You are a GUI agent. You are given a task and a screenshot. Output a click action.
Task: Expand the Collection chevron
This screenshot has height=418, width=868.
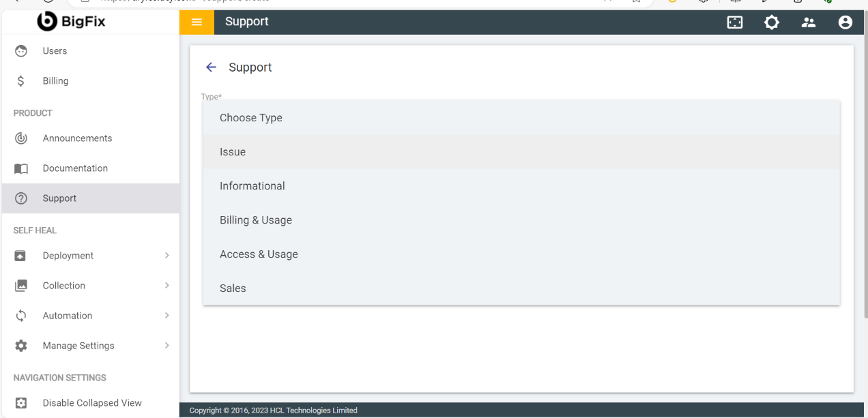pos(167,286)
